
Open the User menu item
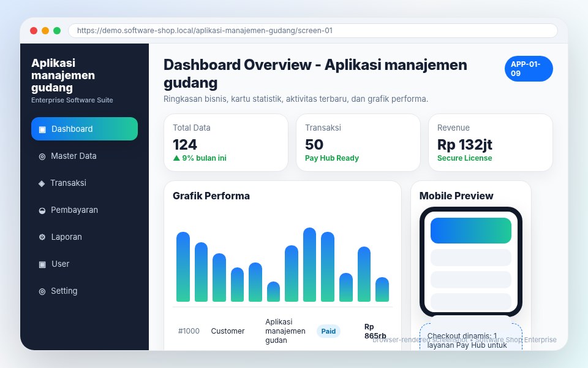click(85, 264)
